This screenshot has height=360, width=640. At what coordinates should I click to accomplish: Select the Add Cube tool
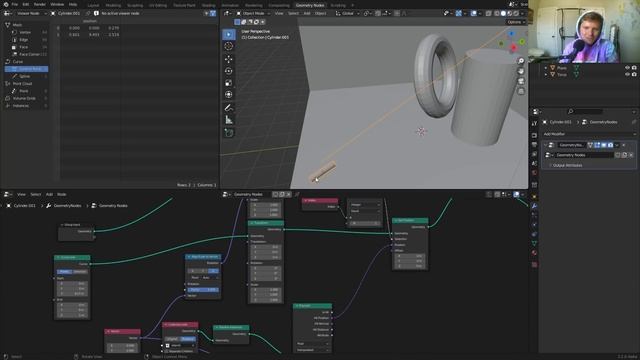[x=229, y=133]
